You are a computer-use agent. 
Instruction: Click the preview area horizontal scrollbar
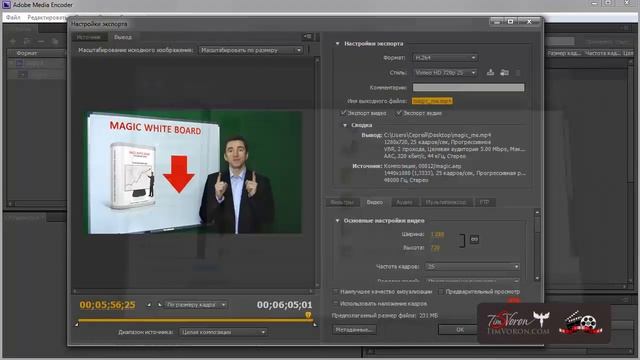[x=193, y=291]
